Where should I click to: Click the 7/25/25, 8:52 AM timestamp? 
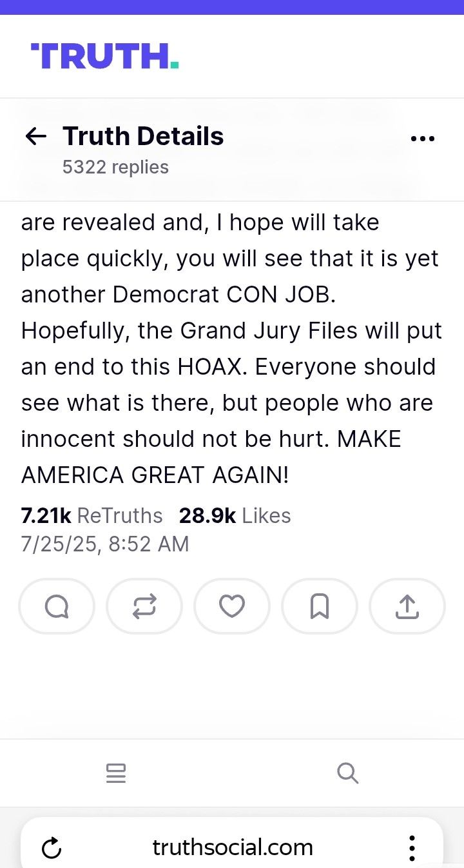(x=105, y=544)
